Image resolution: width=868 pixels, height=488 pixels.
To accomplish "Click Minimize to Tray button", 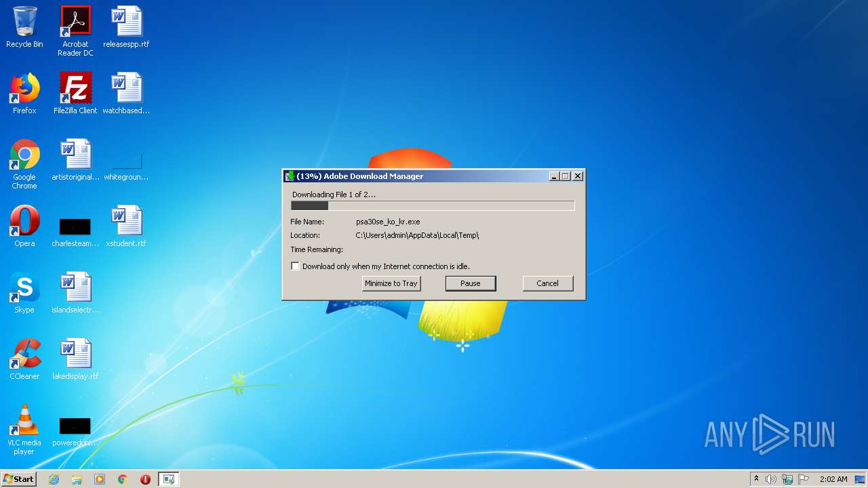I will 391,283.
